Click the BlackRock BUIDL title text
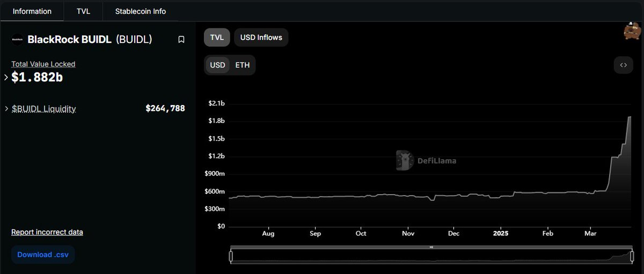Screen dimensions: 644x274 [x=69, y=40]
